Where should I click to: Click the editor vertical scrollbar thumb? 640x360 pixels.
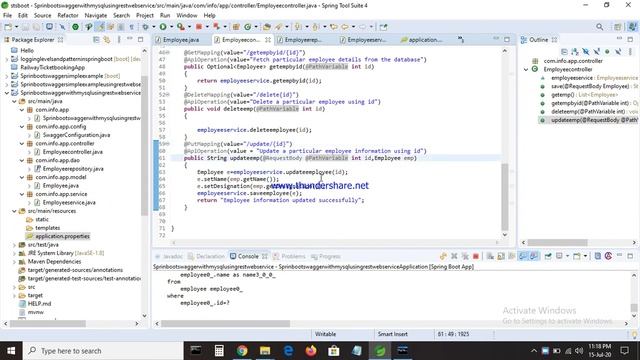coord(505,197)
